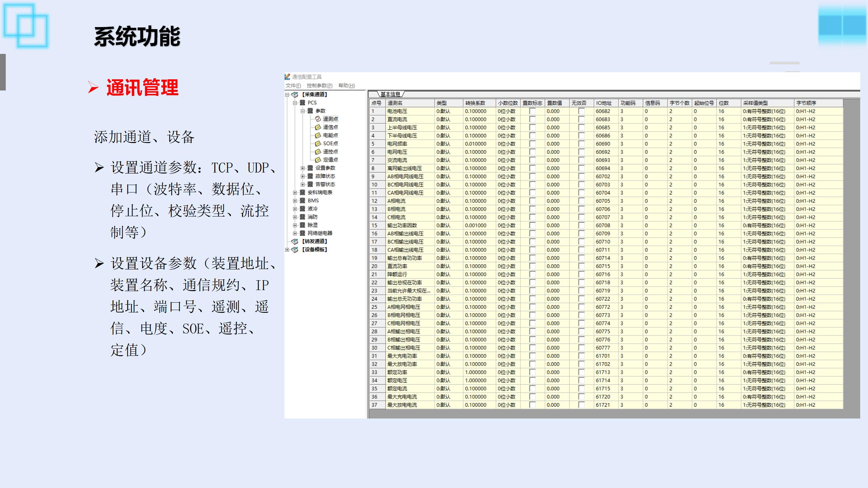Expand the 设备模板 tree node

click(287, 250)
